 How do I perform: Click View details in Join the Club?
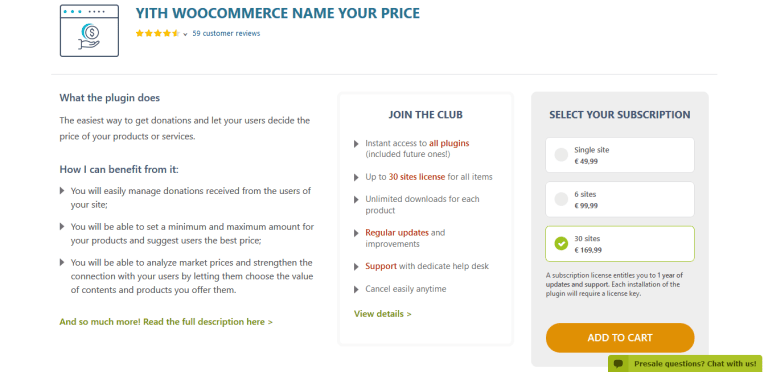coord(383,314)
